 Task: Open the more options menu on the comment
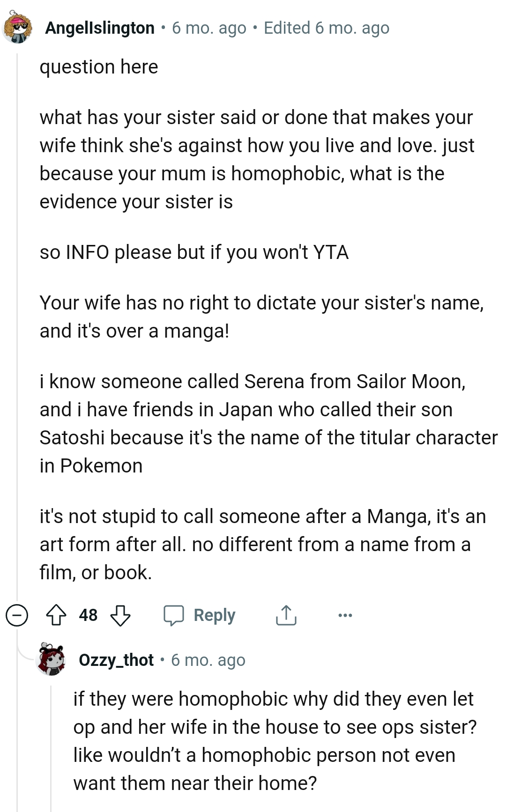pos(345,615)
